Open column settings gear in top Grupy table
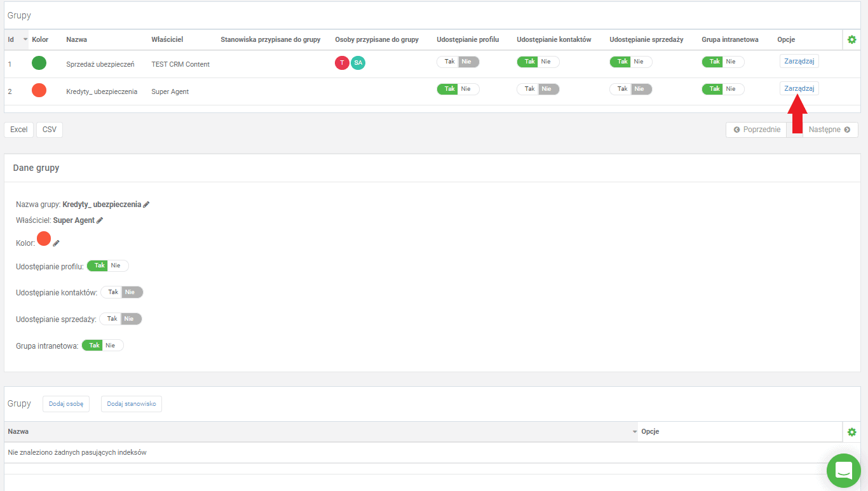Image resolution: width=868 pixels, height=491 pixels. (851, 39)
